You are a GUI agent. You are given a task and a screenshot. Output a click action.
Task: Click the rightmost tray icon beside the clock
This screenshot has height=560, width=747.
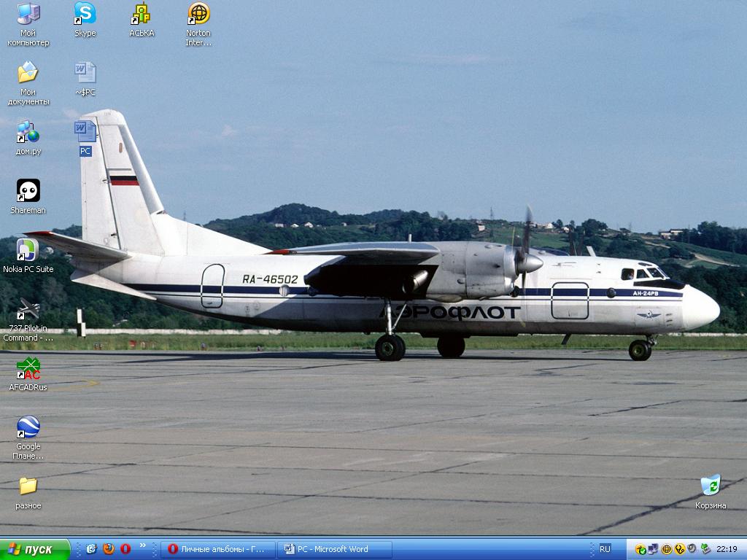[705, 550]
